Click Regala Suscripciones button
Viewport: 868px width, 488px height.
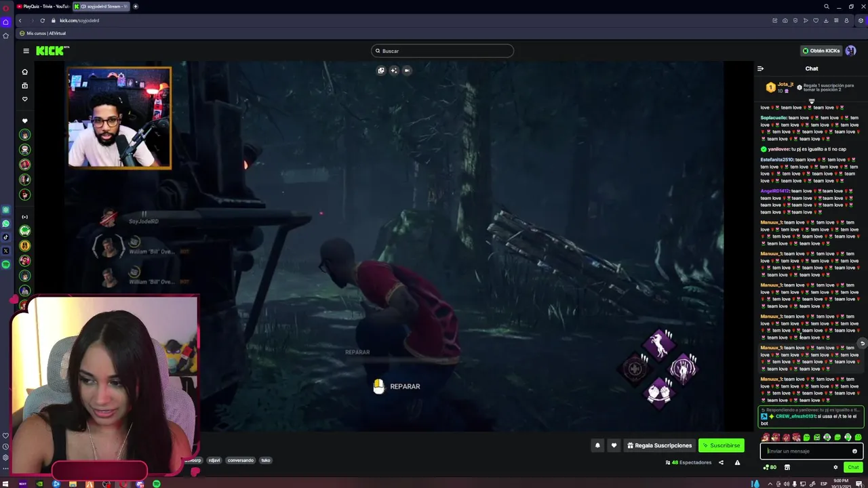(x=659, y=445)
